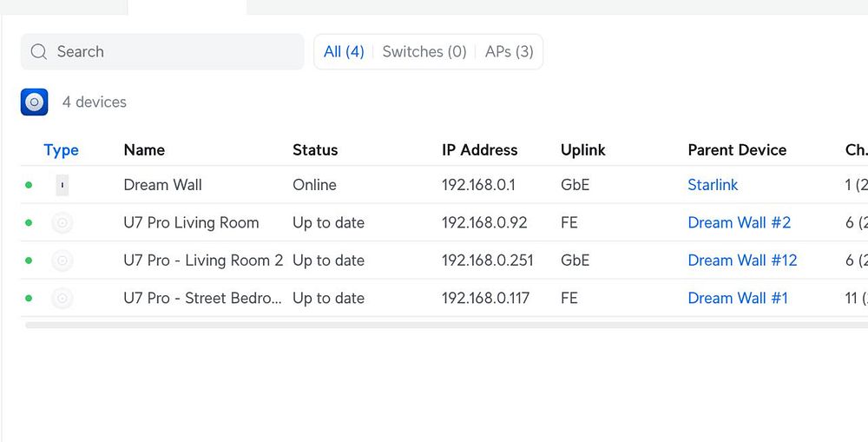
Task: Sort devices by Type column
Action: point(61,150)
